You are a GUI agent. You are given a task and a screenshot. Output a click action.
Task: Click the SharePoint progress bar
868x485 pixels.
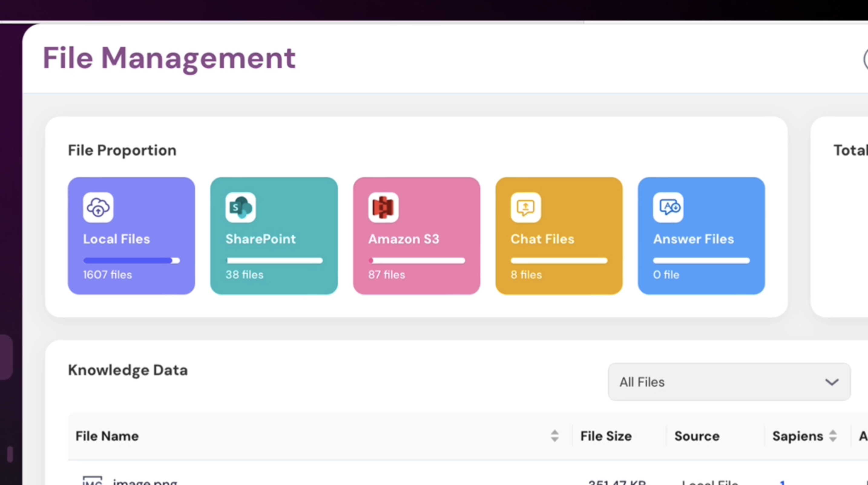(x=274, y=261)
